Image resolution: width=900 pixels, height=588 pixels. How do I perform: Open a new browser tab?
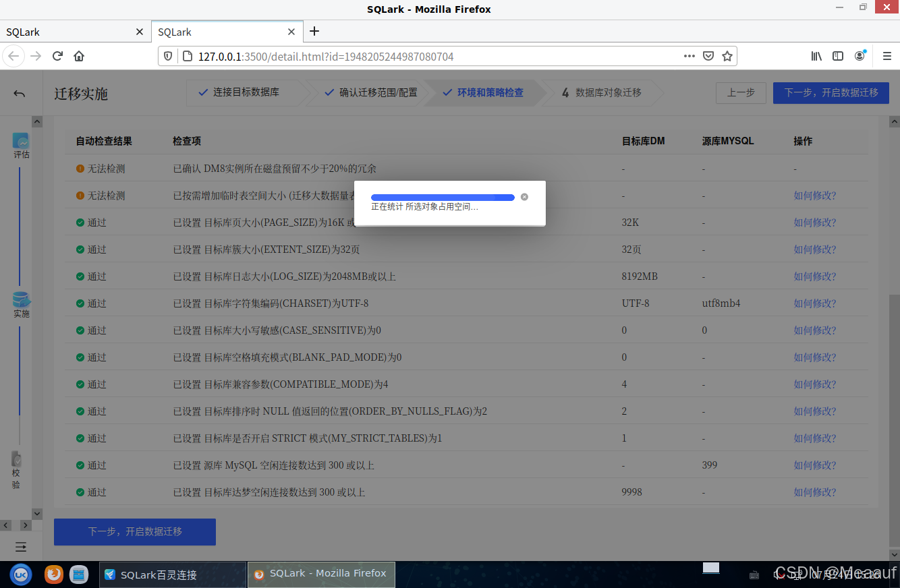(x=314, y=31)
